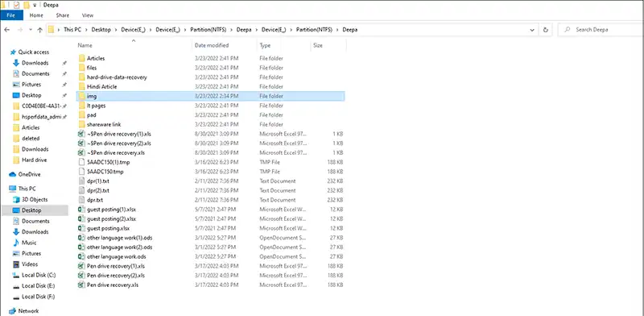Select guest posting(2).xlsx file name

click(111, 219)
